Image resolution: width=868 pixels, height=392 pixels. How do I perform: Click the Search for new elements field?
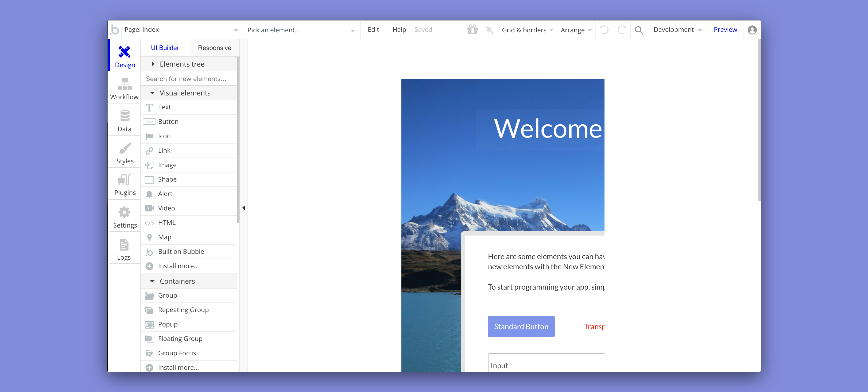click(x=189, y=79)
